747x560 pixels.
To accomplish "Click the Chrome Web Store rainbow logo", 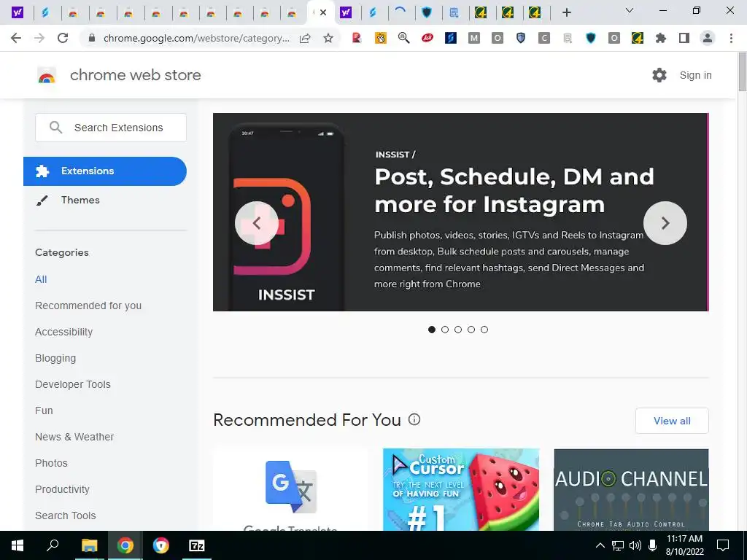I will click(47, 75).
